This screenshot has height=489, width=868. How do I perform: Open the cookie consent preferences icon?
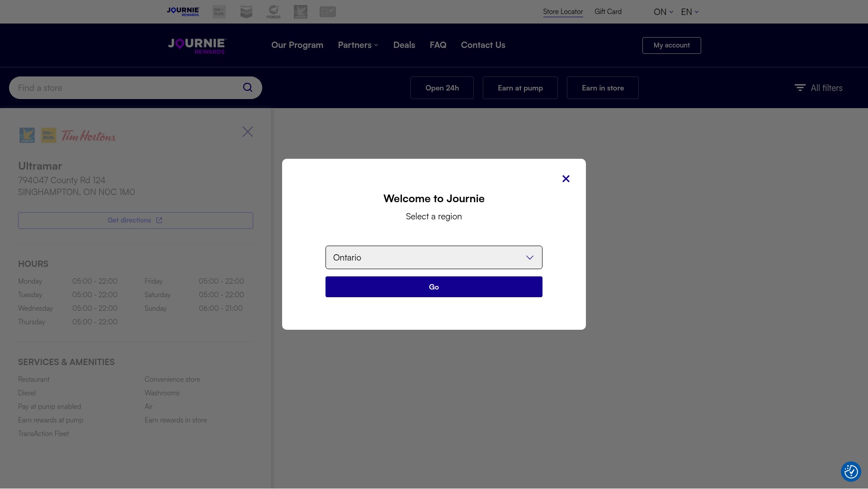point(851,472)
